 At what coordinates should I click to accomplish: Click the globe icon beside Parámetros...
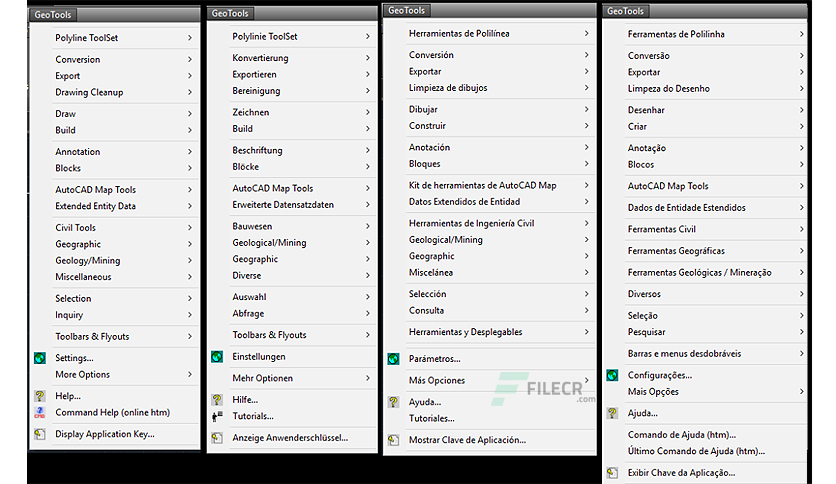tap(393, 359)
